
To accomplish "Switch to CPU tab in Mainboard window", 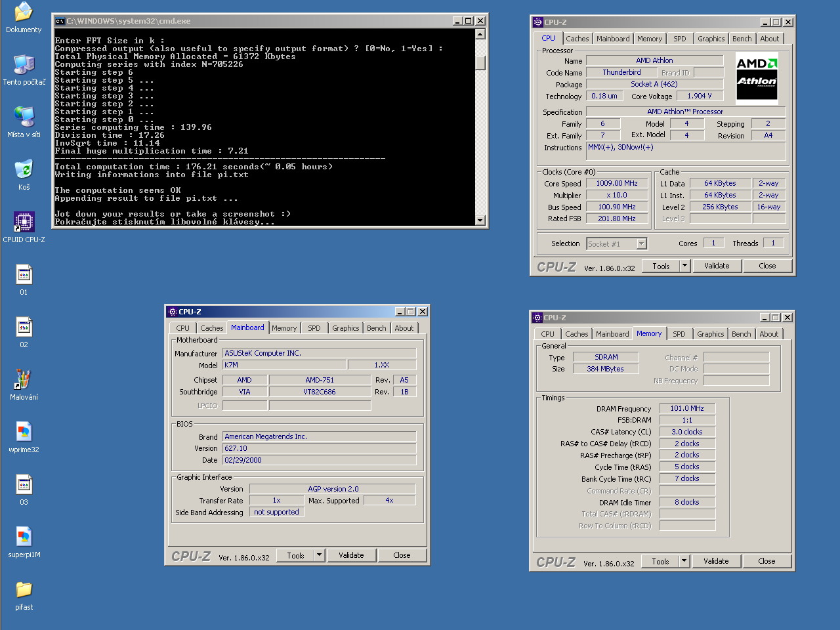I will click(x=183, y=328).
